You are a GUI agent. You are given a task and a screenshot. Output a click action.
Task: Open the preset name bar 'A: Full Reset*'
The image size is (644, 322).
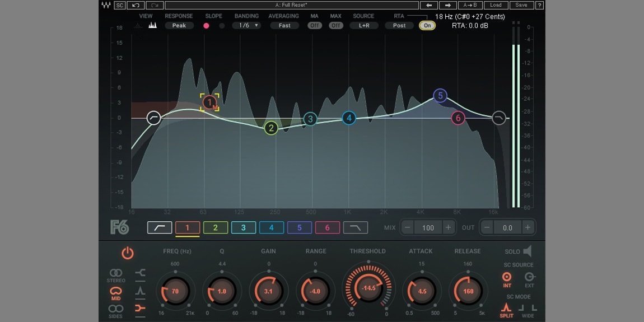coord(291,6)
